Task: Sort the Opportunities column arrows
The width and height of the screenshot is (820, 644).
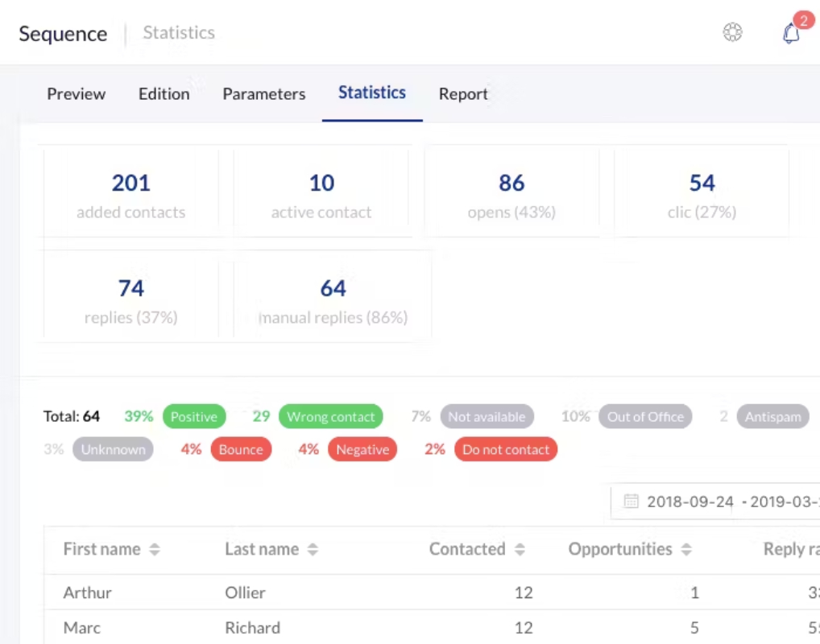Action: (686, 549)
